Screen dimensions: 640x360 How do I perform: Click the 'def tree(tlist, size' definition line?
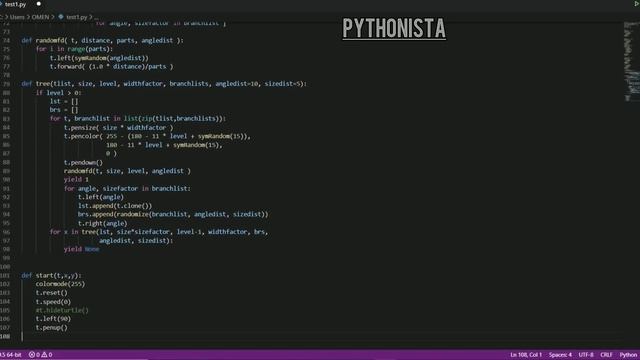tap(164, 84)
